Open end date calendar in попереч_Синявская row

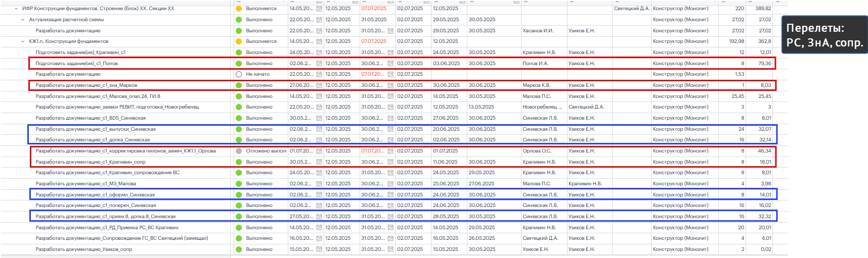click(x=390, y=205)
